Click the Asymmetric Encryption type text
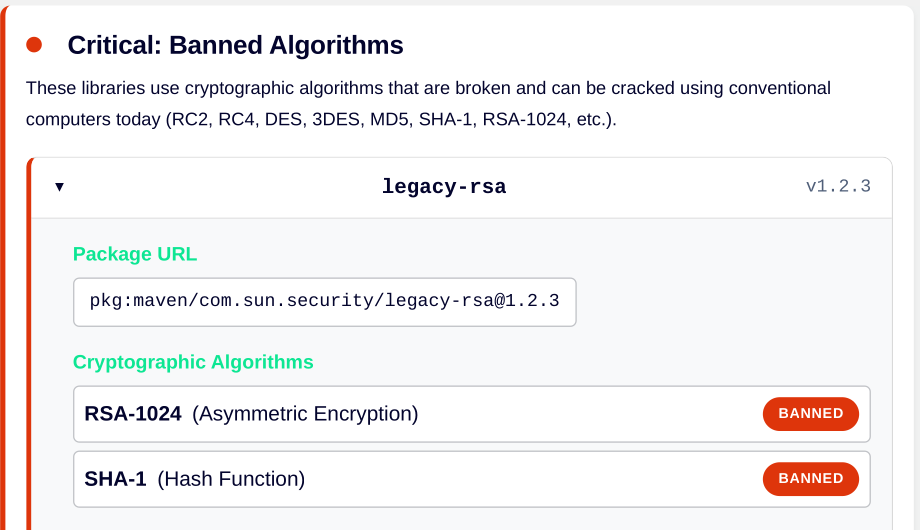Image resolution: width=920 pixels, height=530 pixels. click(x=305, y=414)
